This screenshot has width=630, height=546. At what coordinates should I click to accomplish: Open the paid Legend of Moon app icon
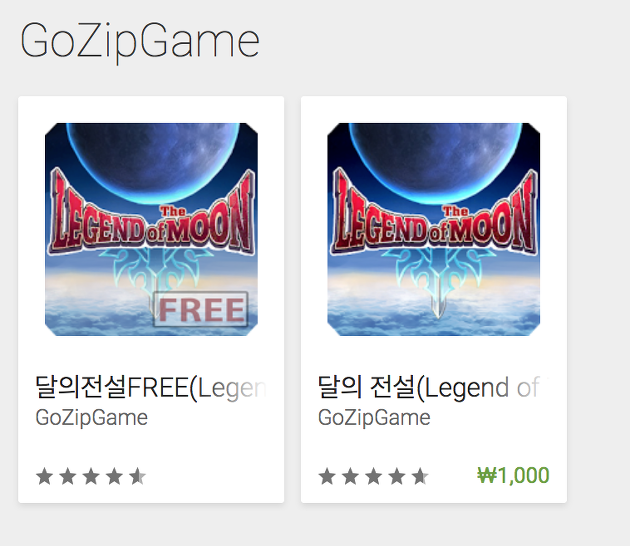434,229
